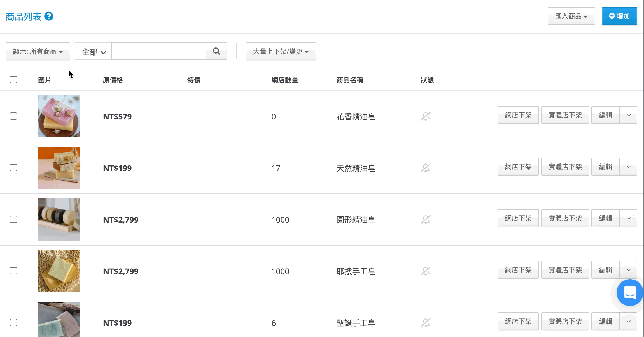Click the 商品名稱 column header
Viewport: 644px width, 337px height.
pyautogui.click(x=350, y=80)
